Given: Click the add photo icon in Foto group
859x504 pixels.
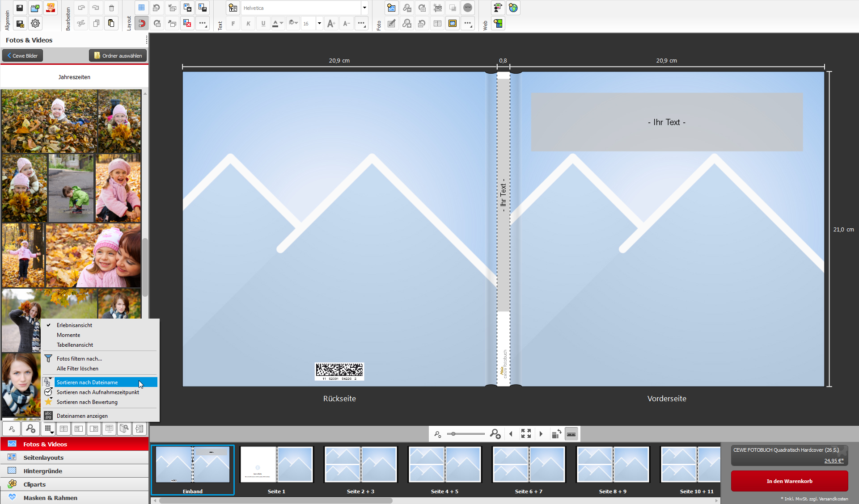Looking at the screenshot, I should pyautogui.click(x=391, y=8).
